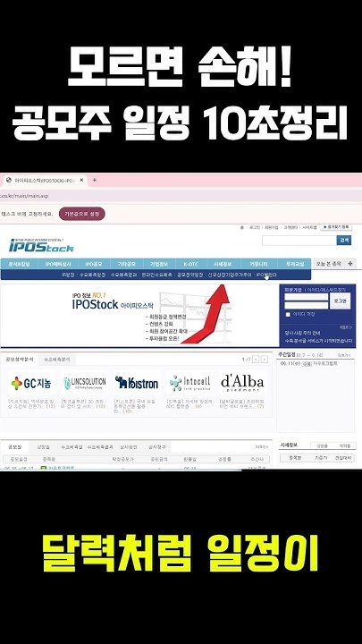362x644 pixels.
Task: Click the password input field in login box
Action: click(x=307, y=305)
